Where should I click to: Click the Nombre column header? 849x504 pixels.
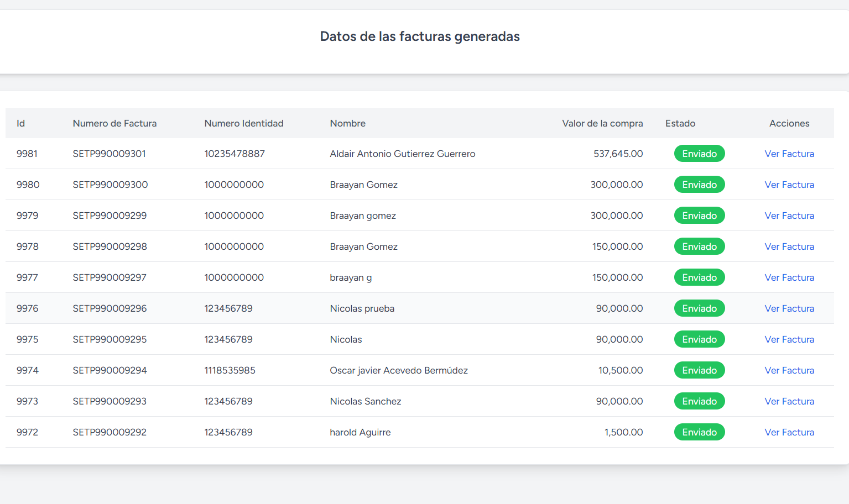(x=348, y=123)
